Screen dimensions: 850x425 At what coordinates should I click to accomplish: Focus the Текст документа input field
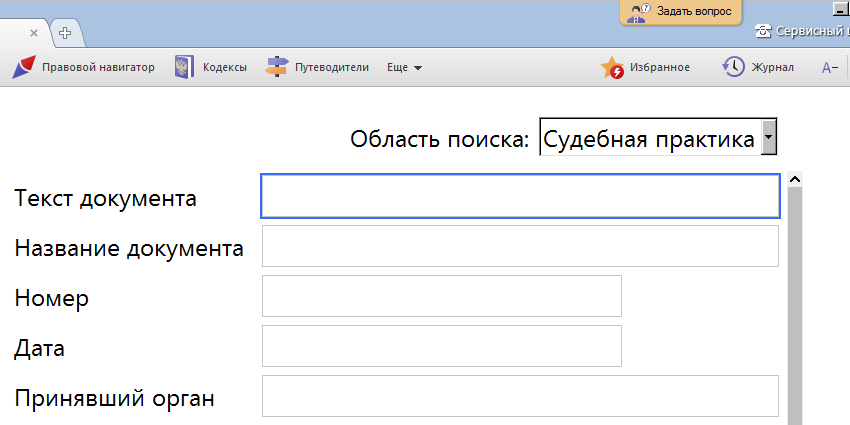coord(520,196)
